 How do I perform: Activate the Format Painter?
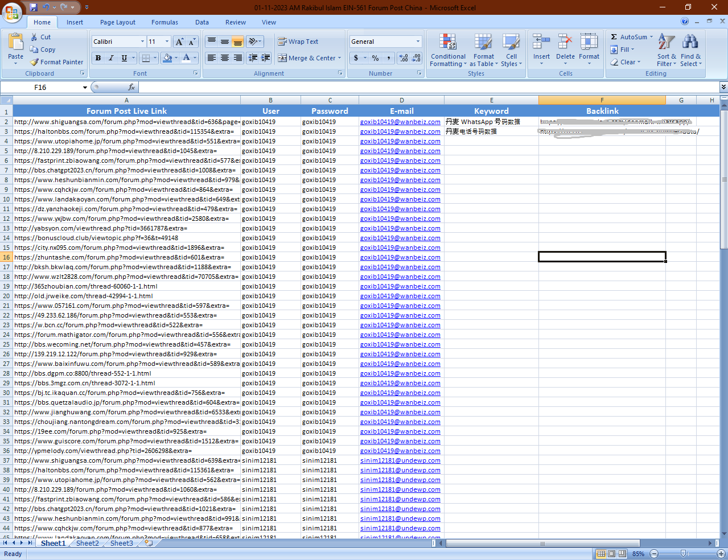57,62
